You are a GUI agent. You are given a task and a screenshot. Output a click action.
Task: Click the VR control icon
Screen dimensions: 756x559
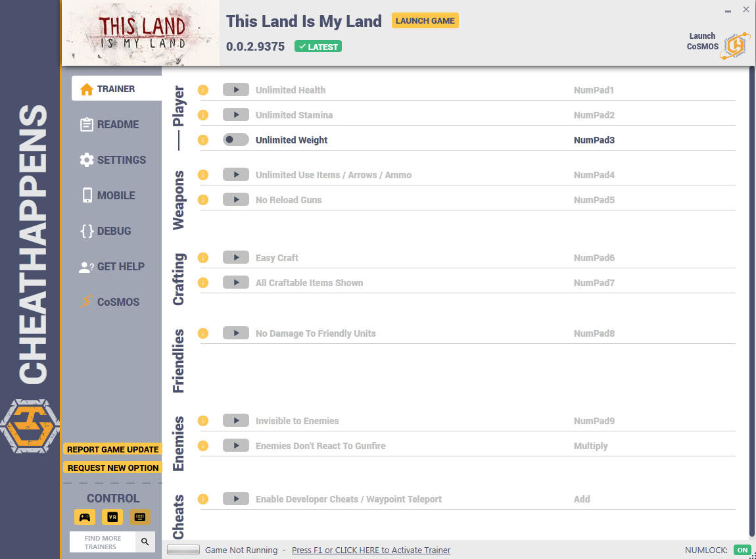coord(112,517)
